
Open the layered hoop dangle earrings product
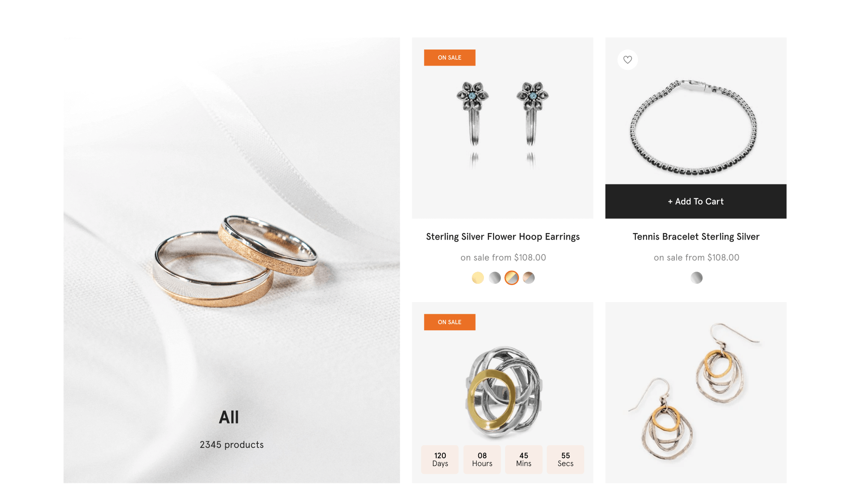(x=696, y=393)
